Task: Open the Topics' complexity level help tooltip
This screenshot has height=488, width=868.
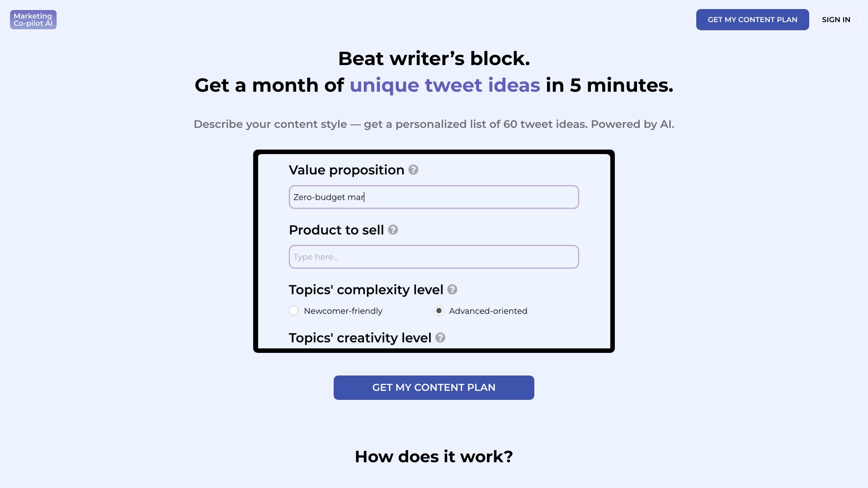Action: click(x=453, y=290)
